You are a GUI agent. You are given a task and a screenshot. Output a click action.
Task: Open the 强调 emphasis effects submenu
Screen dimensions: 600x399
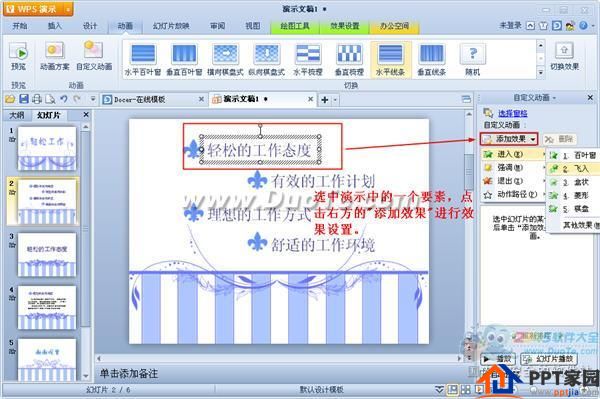pos(514,168)
